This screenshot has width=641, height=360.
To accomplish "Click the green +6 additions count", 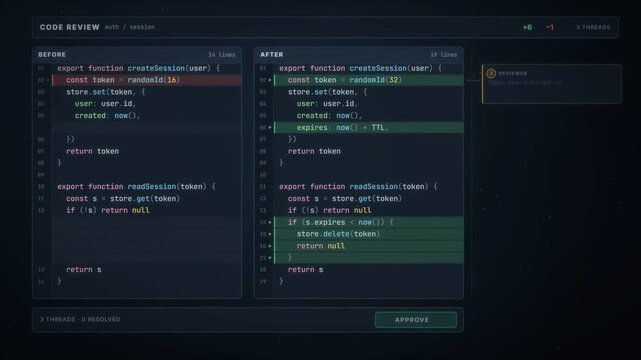I will (527, 27).
